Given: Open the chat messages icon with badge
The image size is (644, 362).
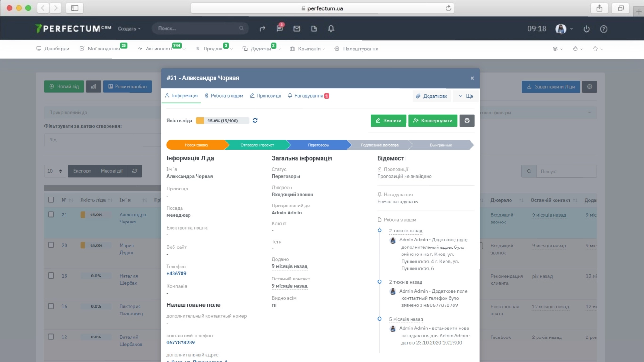Looking at the screenshot, I should pos(280,29).
